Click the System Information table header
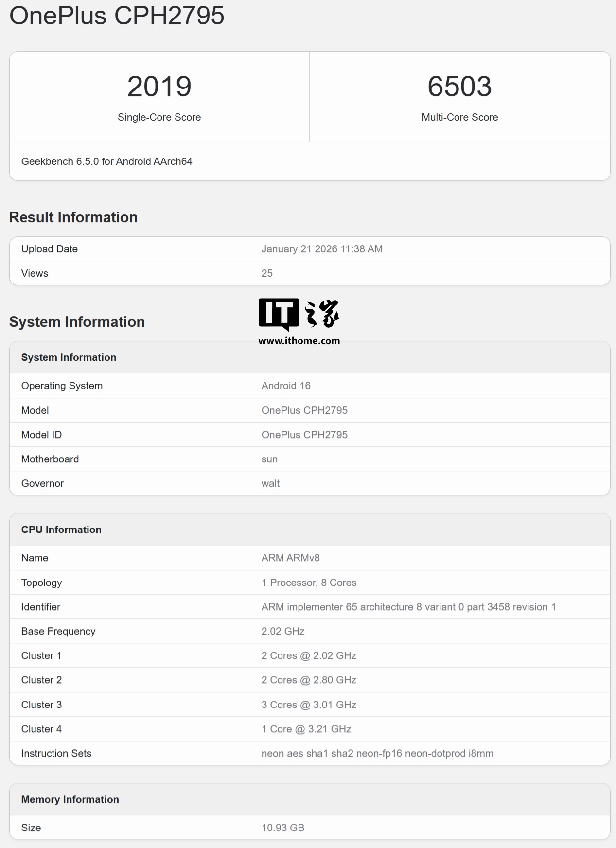Image resolution: width=616 pixels, height=848 pixels. [x=69, y=357]
